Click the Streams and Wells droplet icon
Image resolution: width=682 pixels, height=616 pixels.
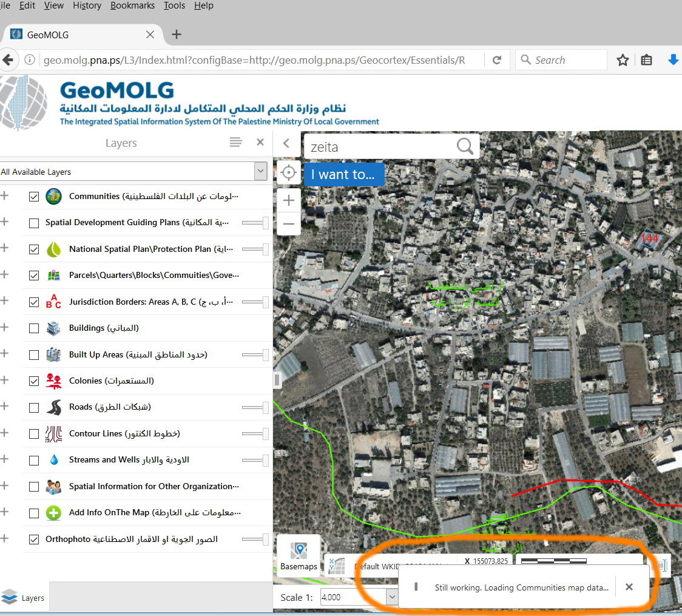pyautogui.click(x=54, y=460)
